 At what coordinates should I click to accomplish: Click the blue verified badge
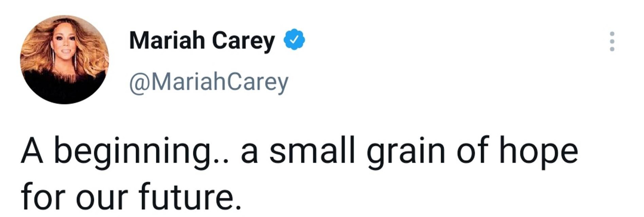point(294,40)
